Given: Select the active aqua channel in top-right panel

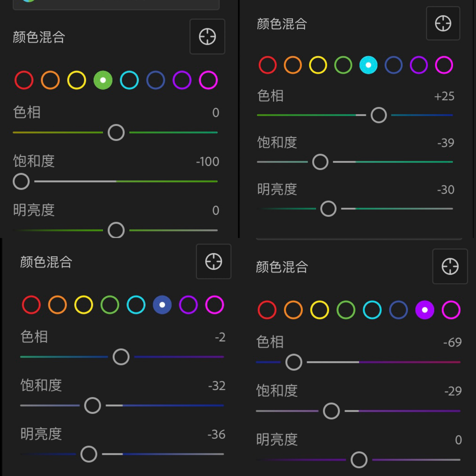Looking at the screenshot, I should click(368, 65).
